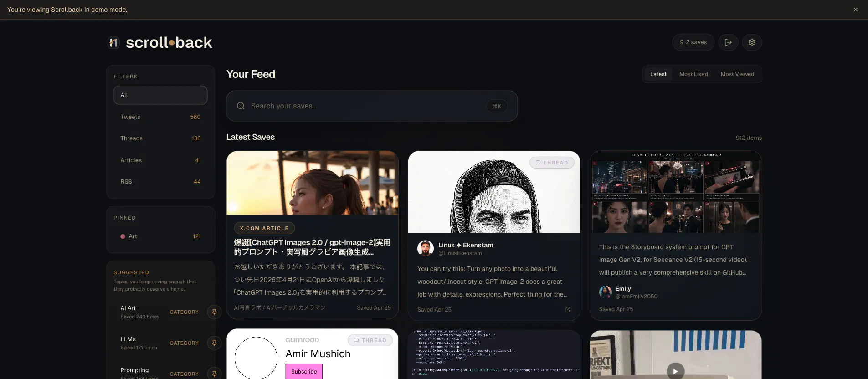Select the All filter

[160, 95]
